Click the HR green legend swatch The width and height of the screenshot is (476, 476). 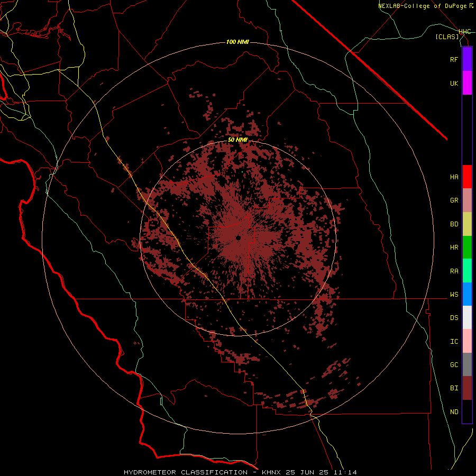pyautogui.click(x=467, y=248)
